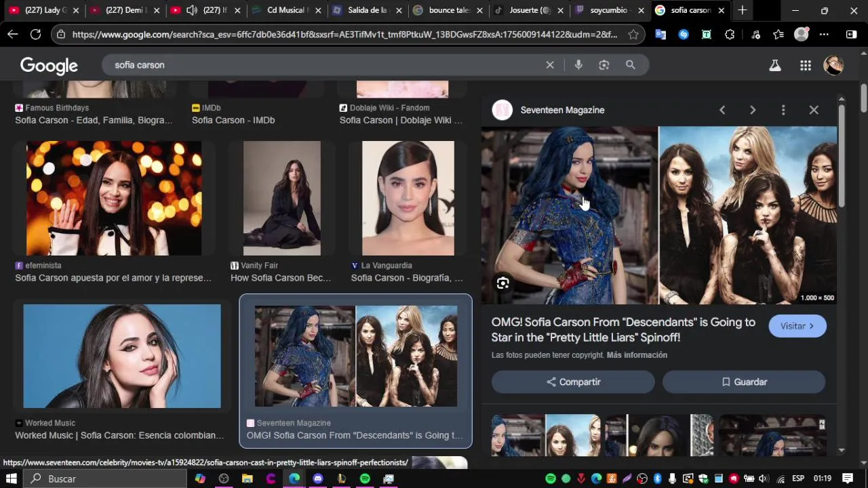Open the "Más información" link
Viewport: 868px width, 488px height.
pyautogui.click(x=637, y=355)
